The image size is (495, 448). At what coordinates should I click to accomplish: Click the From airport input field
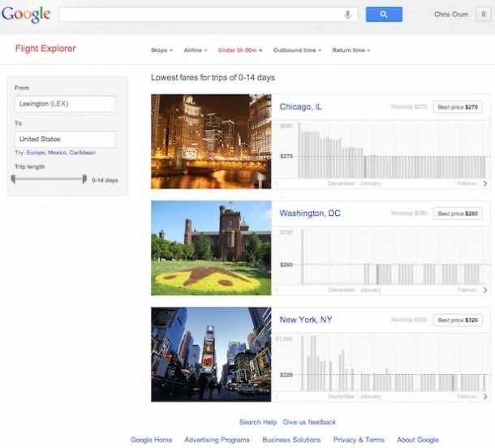tap(65, 104)
